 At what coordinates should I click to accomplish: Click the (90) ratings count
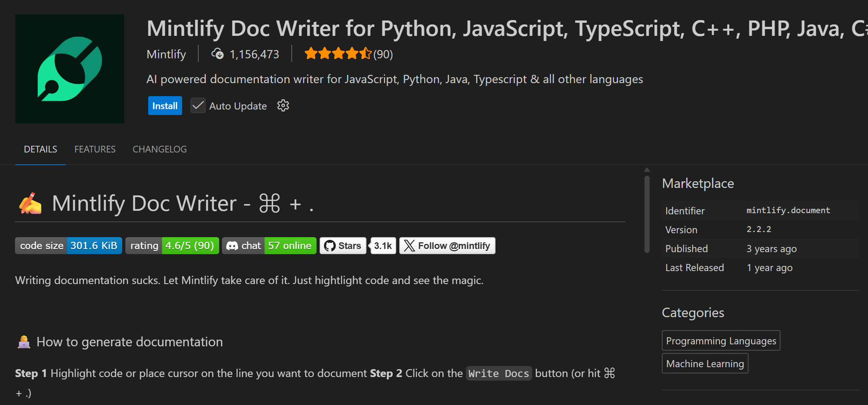383,54
